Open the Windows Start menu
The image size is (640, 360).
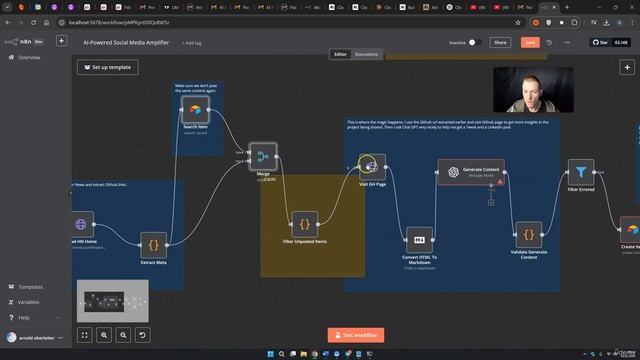[x=270, y=354]
